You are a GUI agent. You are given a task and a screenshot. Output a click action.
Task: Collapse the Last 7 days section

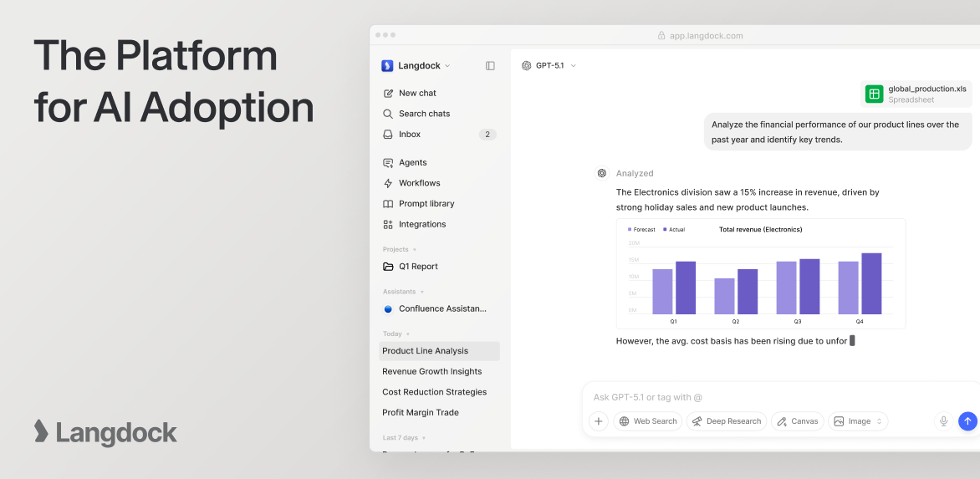point(405,438)
